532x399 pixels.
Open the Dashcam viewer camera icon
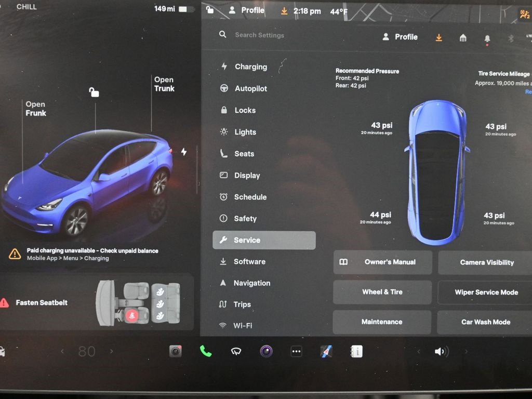tap(175, 351)
